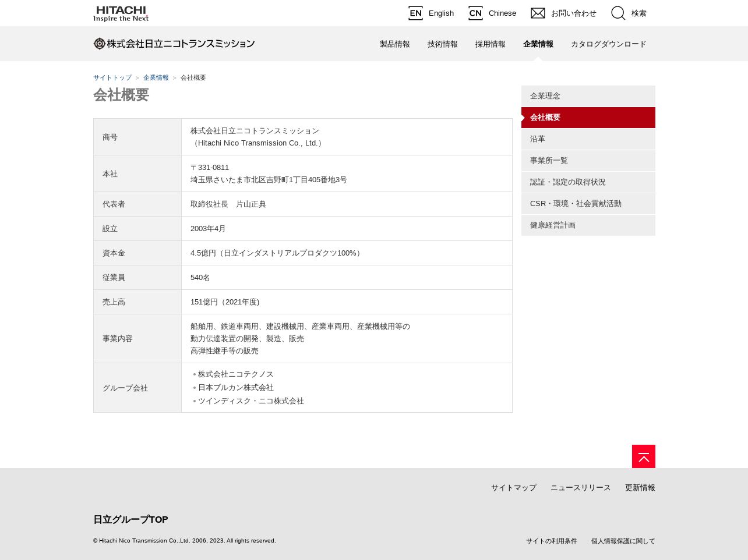Open the 企業情報 menu
This screenshot has height=560, width=748.
click(538, 44)
